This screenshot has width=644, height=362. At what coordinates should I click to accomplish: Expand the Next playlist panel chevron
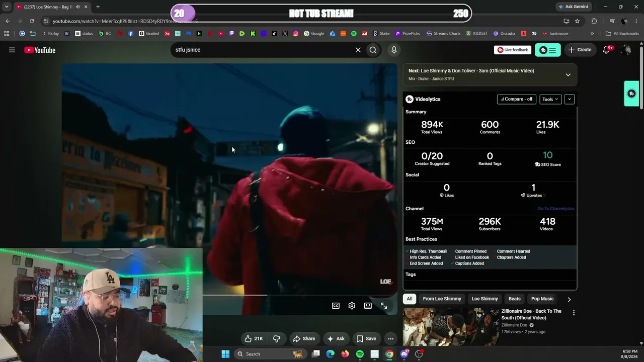click(568, 75)
